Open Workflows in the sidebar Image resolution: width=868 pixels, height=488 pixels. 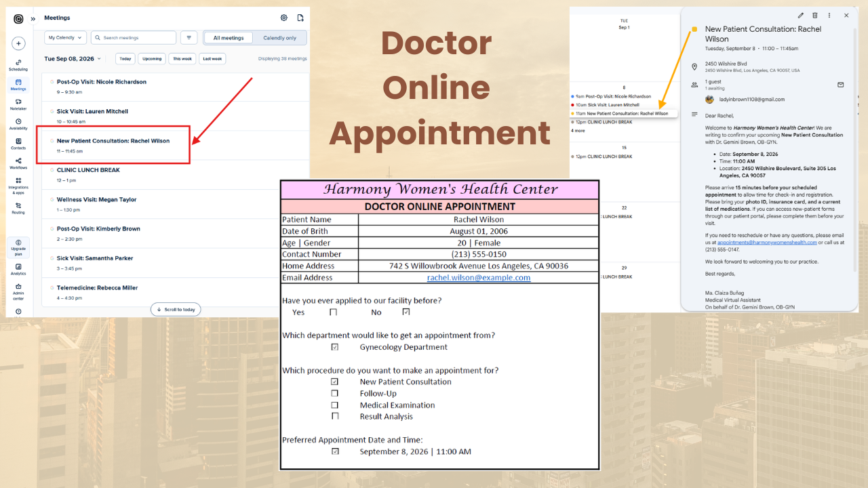(x=18, y=163)
